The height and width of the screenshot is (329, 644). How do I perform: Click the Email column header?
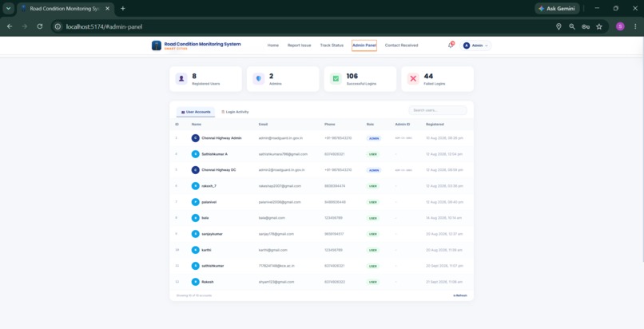[263, 125]
